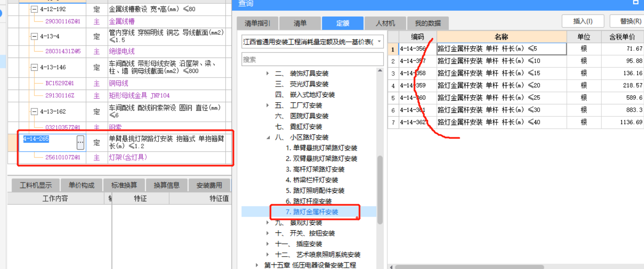This screenshot has height=269, width=644.
Task: Select quota row 4-14-360 杆长≤25
Action: [516, 98]
